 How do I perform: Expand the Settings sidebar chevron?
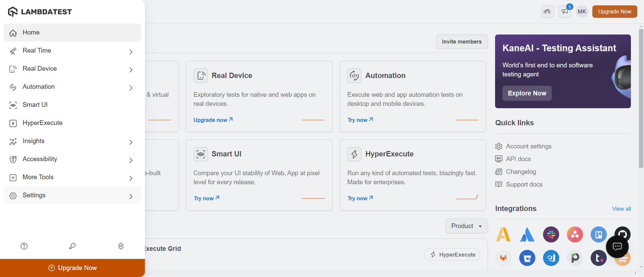(x=131, y=196)
